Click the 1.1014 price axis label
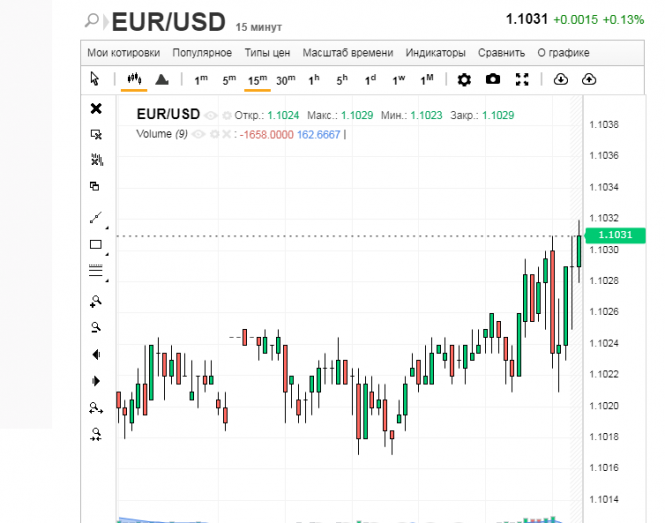 coord(604,499)
